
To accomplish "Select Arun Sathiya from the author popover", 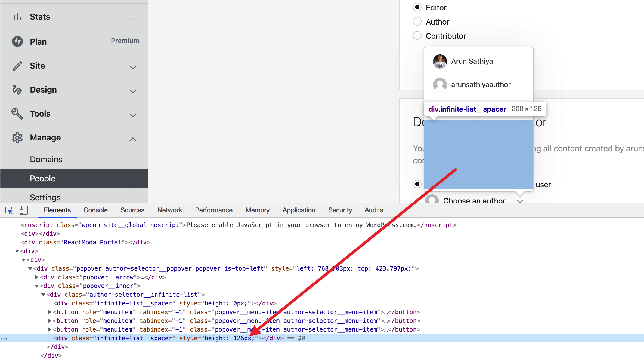I will [x=472, y=61].
